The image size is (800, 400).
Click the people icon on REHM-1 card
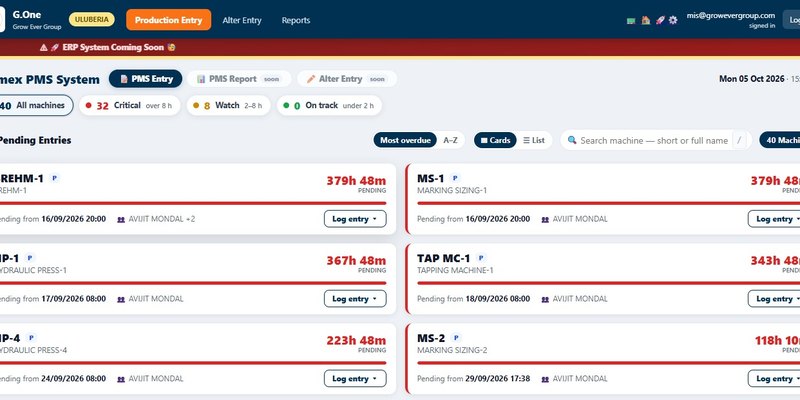point(121,219)
